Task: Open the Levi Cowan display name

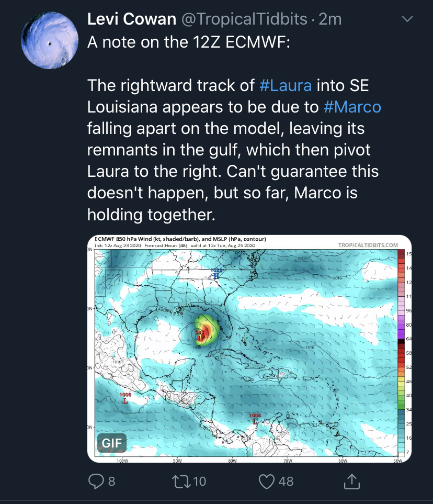Action: (131, 19)
